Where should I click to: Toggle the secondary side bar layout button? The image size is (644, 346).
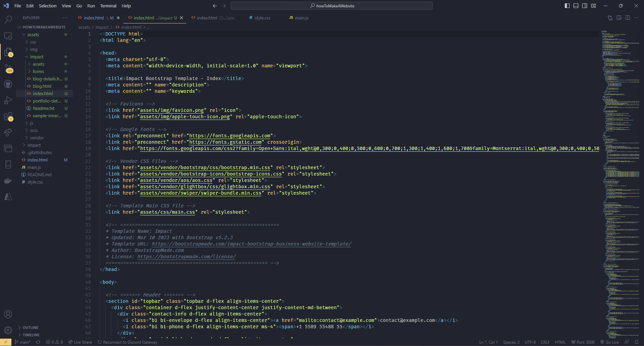tap(585, 6)
